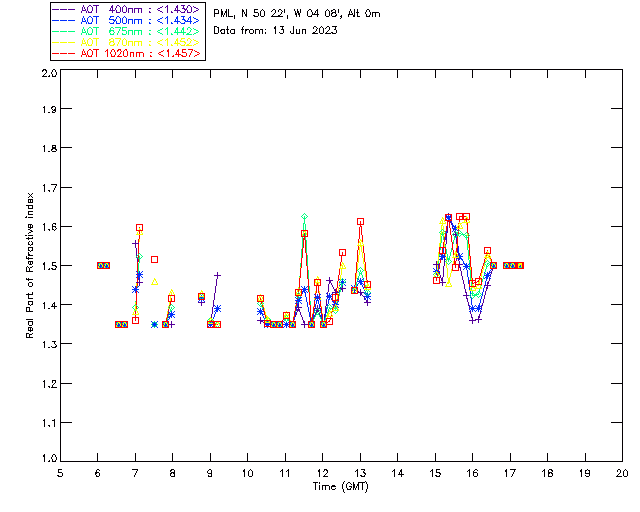Viewport: 640px width, 512px height.
Task: Click the PML station location text
Action: tap(296, 14)
